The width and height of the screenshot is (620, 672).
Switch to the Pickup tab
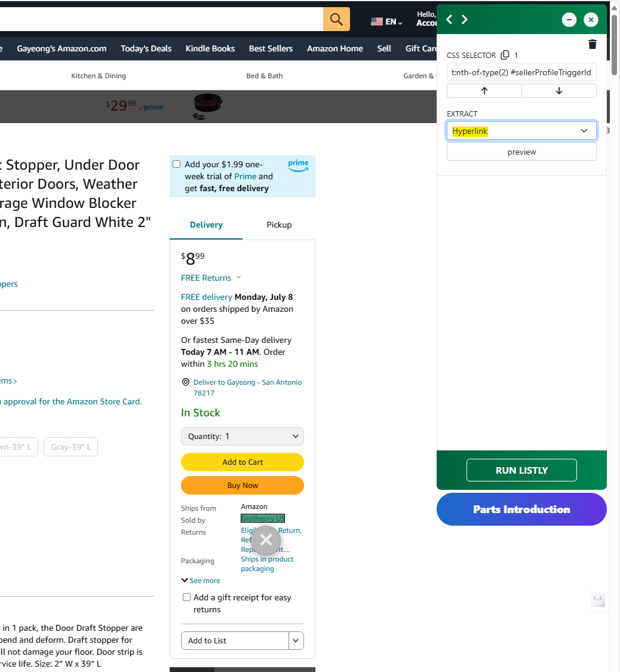click(279, 225)
